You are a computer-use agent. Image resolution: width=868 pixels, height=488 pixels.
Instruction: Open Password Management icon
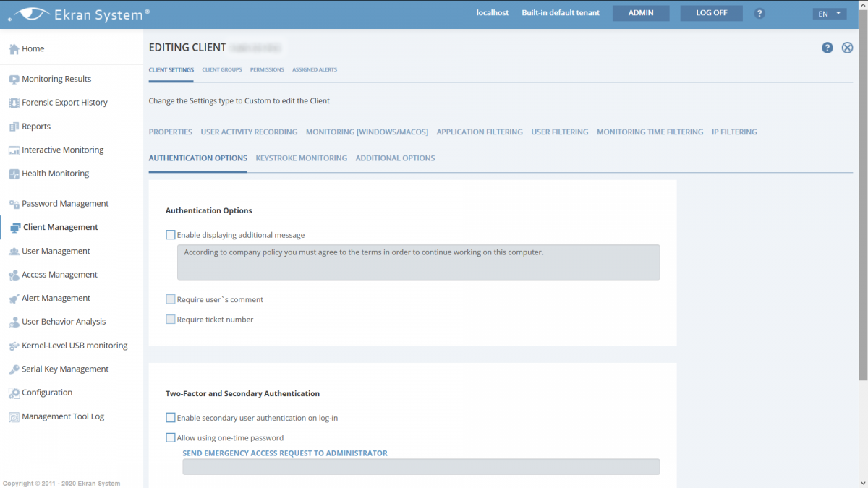(14, 204)
